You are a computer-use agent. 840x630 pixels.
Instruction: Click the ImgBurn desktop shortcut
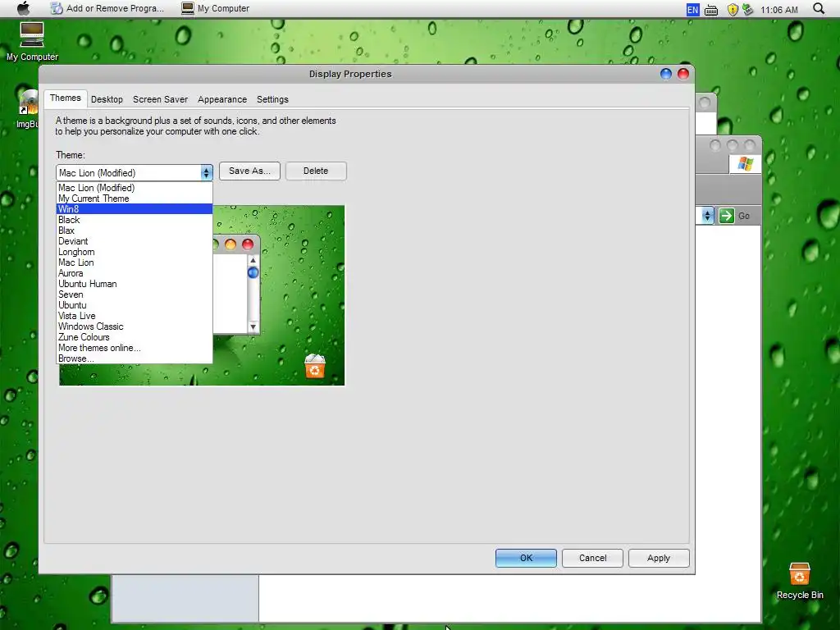coord(27,110)
